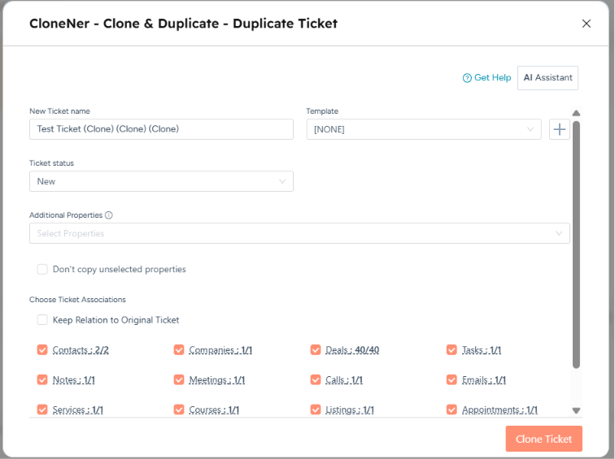Image resolution: width=615 pixels, height=459 pixels.
Task: Click the Services : 1/1 label
Action: [78, 410]
